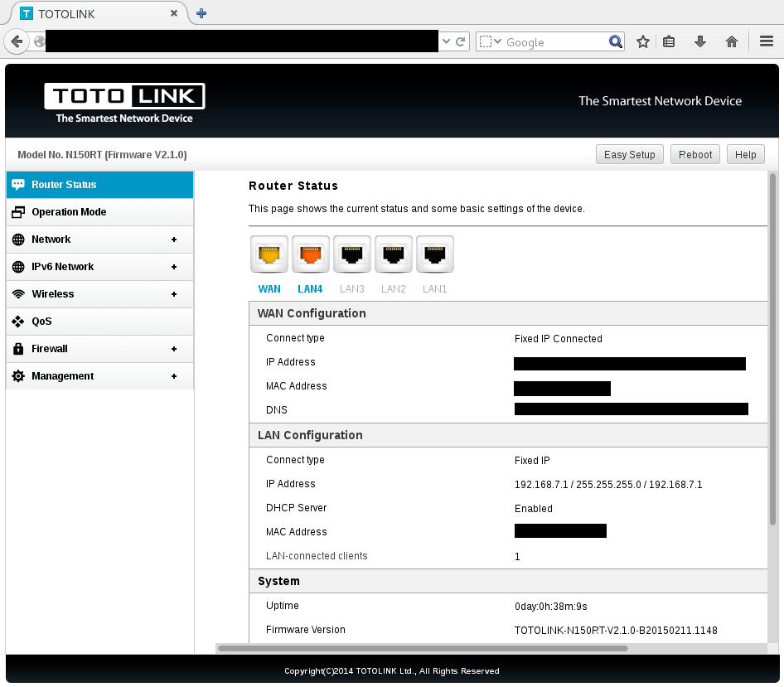Click the vertical scrollbar of status panel

(x=772, y=349)
